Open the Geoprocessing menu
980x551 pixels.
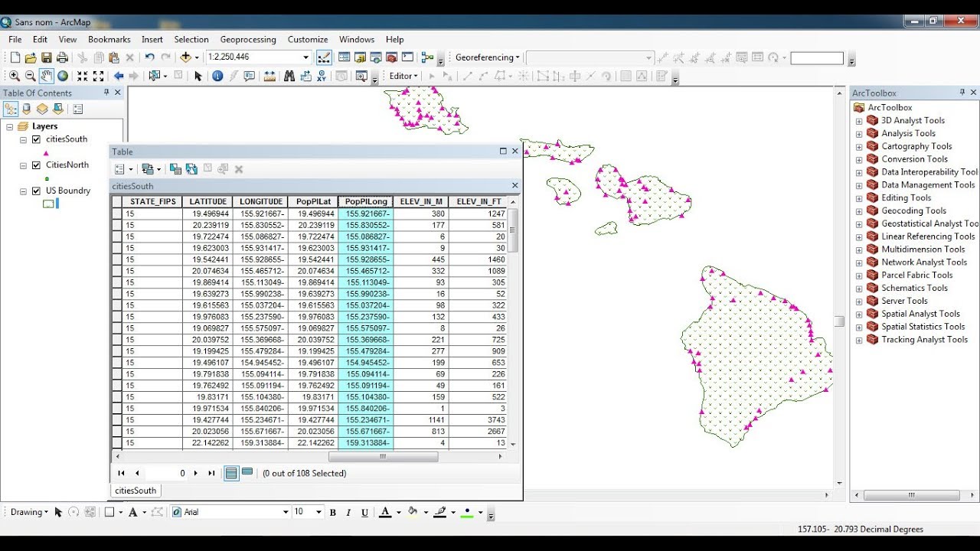tap(247, 39)
